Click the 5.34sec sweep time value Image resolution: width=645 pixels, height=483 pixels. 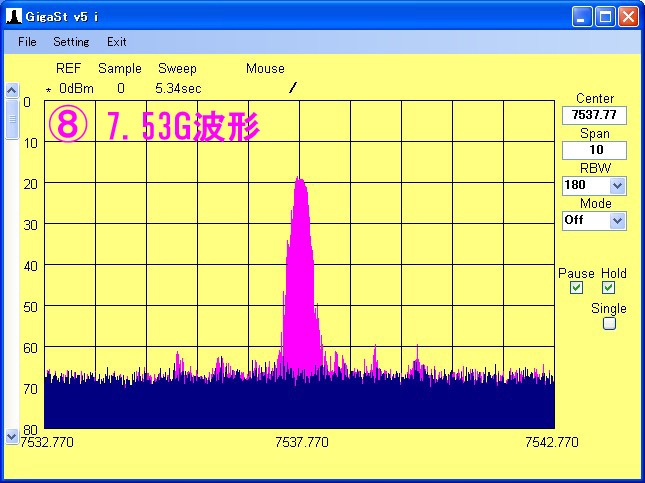[x=178, y=88]
